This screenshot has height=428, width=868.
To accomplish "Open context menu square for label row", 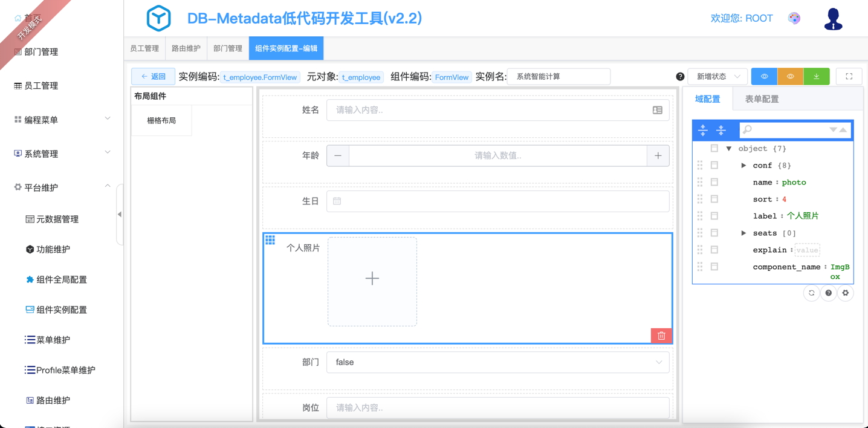I will click(714, 216).
